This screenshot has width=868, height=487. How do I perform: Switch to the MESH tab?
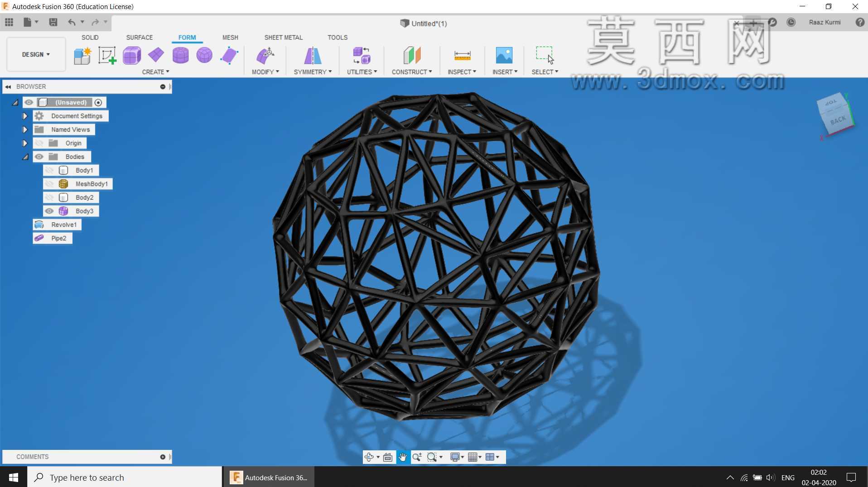(x=230, y=38)
